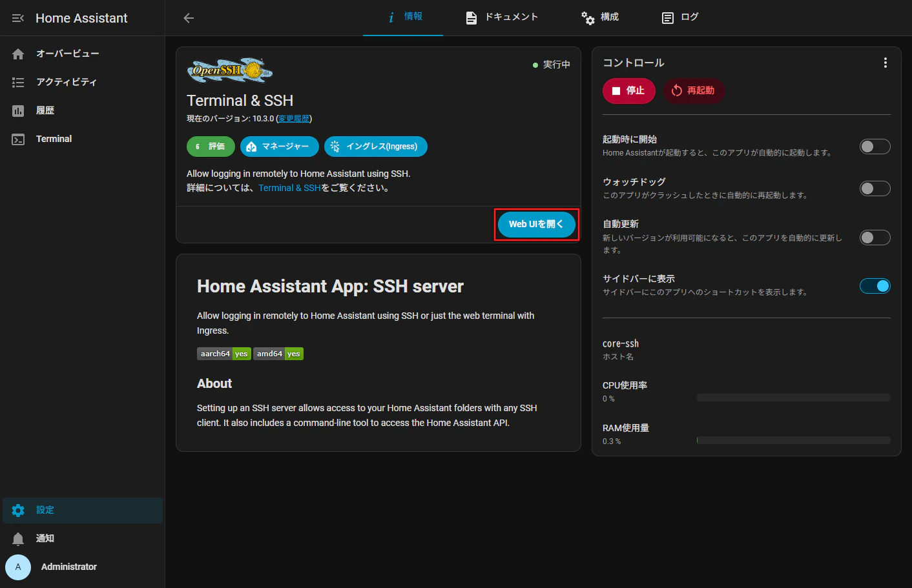This screenshot has width=912, height=588.
Task: Click the Home Assistant App: SSH server heading
Action: pyautogui.click(x=330, y=287)
